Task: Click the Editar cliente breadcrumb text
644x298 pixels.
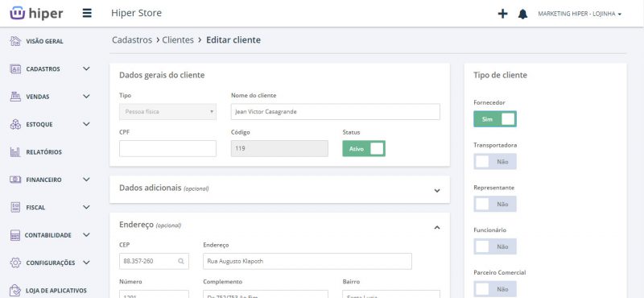Action: coord(233,40)
